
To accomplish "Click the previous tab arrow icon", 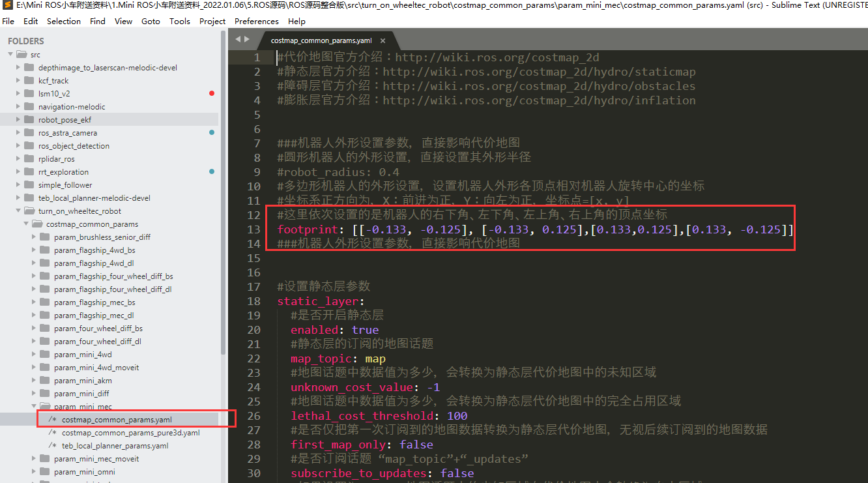I will tap(238, 39).
